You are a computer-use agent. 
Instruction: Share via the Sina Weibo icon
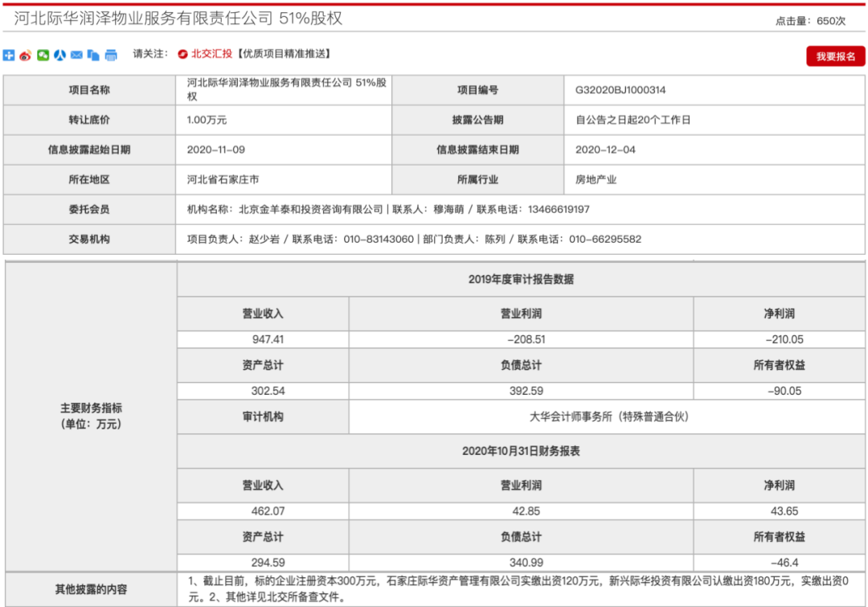pos(27,55)
